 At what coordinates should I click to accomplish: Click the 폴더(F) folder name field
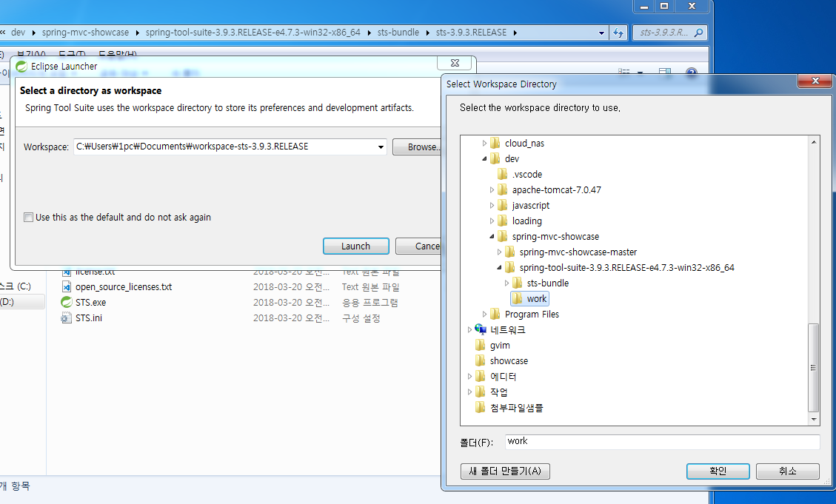(662, 442)
